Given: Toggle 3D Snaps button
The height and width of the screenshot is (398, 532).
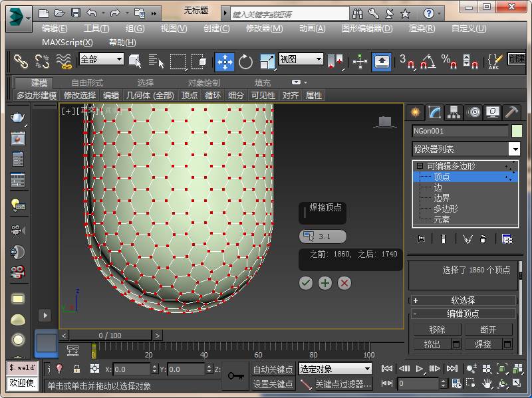Looking at the screenshot, I should click(x=407, y=61).
